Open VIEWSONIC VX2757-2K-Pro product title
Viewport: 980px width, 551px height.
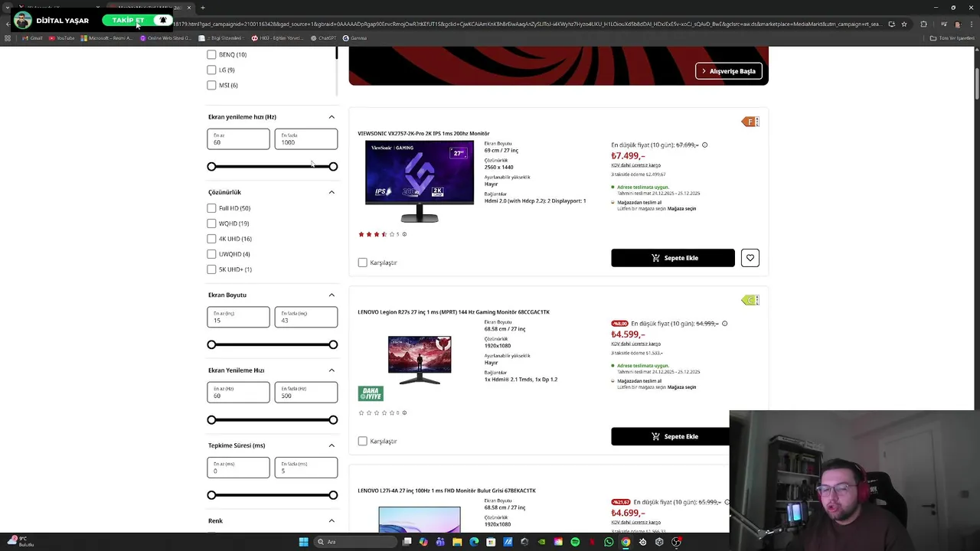click(423, 133)
